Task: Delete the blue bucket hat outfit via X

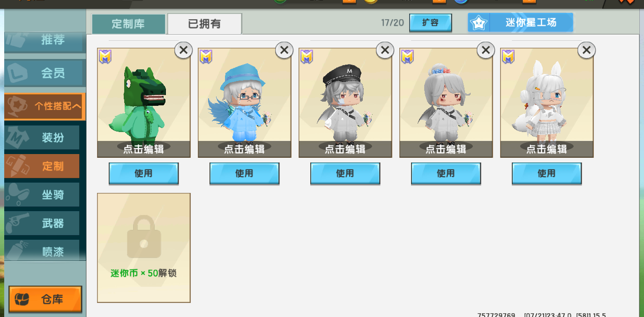Action: [284, 50]
